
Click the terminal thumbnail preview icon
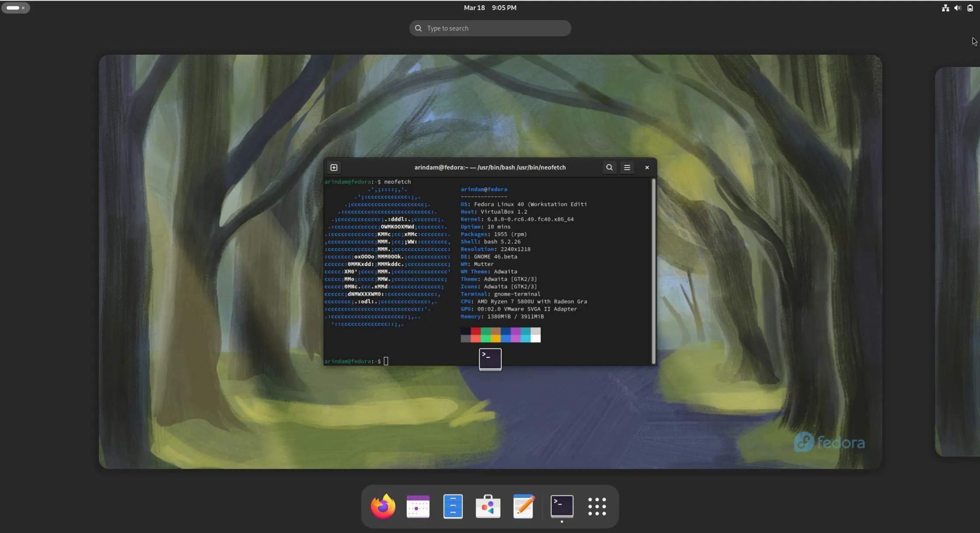tap(490, 358)
